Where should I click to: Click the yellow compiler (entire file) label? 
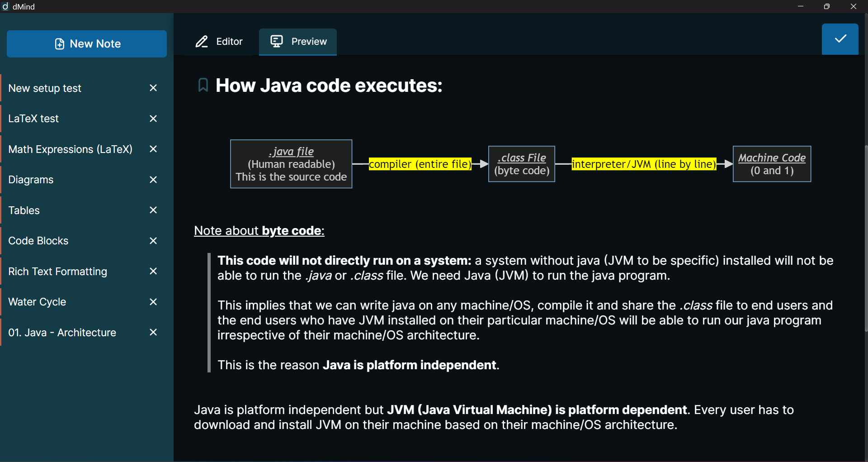(420, 164)
